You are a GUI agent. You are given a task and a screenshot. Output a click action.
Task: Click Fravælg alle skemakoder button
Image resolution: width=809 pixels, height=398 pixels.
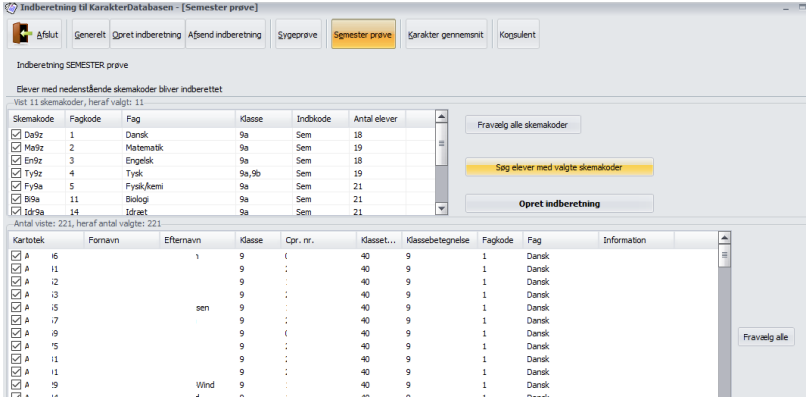pyautogui.click(x=523, y=124)
